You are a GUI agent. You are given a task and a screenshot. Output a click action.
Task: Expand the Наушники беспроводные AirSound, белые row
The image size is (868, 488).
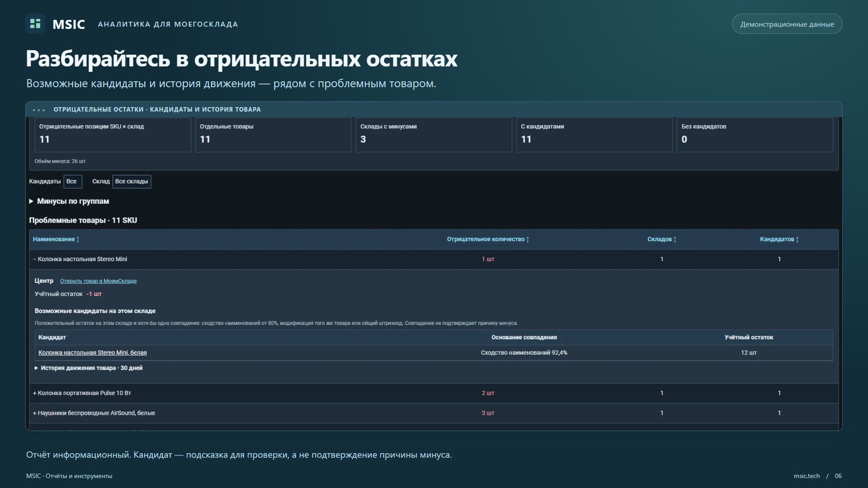pyautogui.click(x=434, y=413)
